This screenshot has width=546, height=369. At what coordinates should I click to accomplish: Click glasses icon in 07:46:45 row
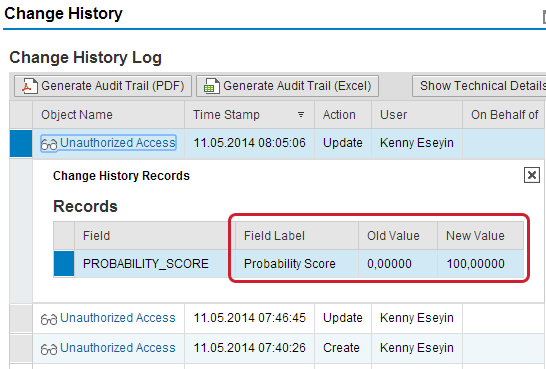pos(49,319)
